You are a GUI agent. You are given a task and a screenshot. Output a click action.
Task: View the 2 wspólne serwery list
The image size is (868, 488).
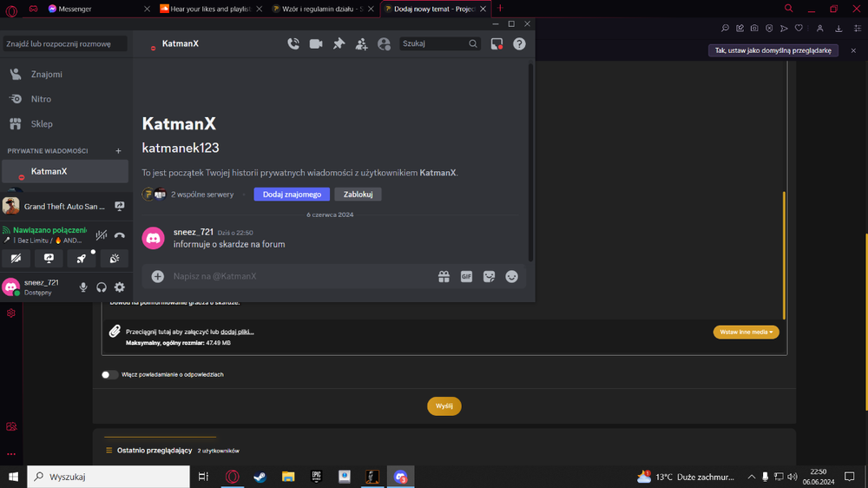pyautogui.click(x=202, y=195)
